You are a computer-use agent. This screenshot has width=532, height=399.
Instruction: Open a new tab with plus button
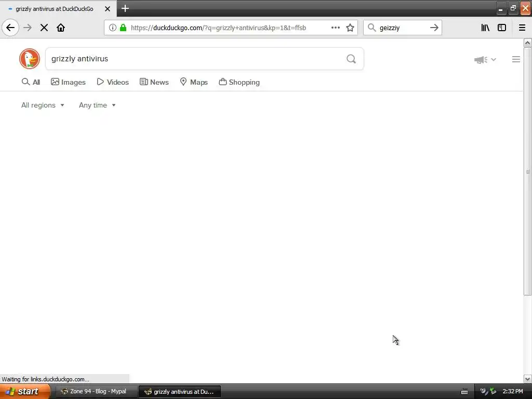click(125, 8)
